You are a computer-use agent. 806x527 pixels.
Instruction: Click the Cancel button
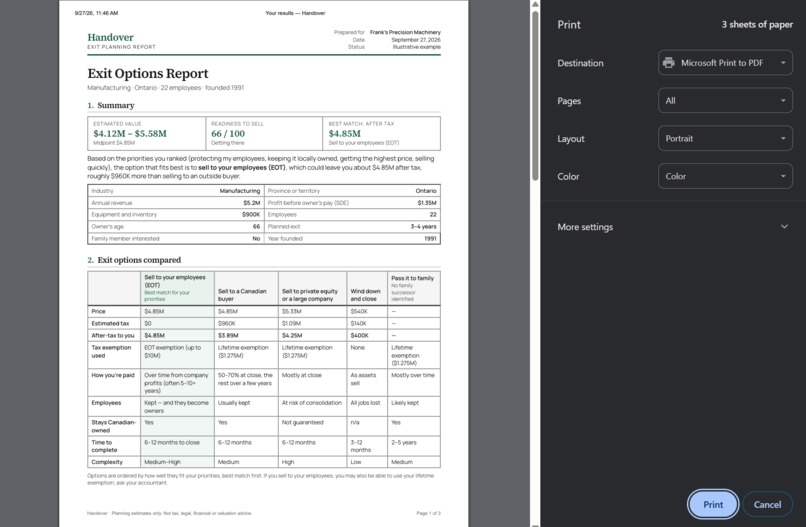pos(767,504)
